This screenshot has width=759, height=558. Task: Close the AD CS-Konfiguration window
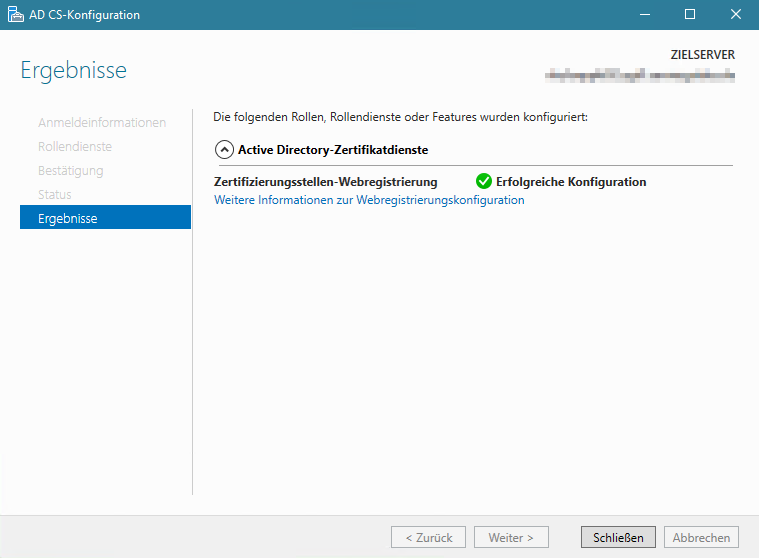click(x=736, y=15)
